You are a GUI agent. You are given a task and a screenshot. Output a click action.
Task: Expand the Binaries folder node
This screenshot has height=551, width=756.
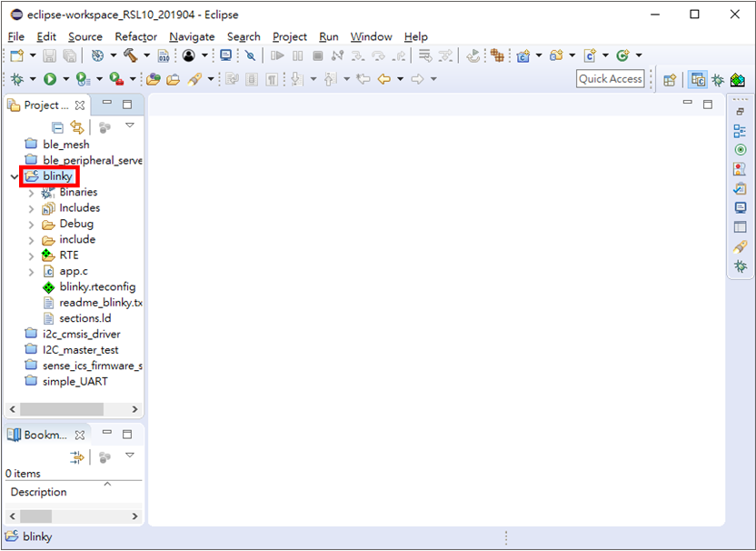click(31, 193)
